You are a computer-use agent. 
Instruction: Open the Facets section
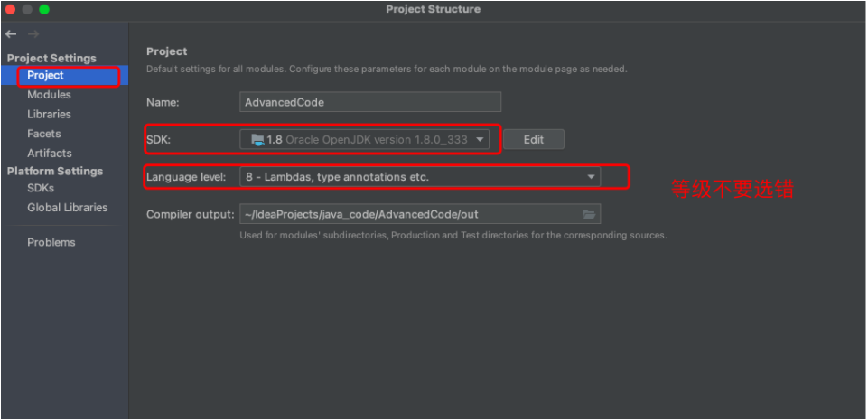[x=44, y=134]
